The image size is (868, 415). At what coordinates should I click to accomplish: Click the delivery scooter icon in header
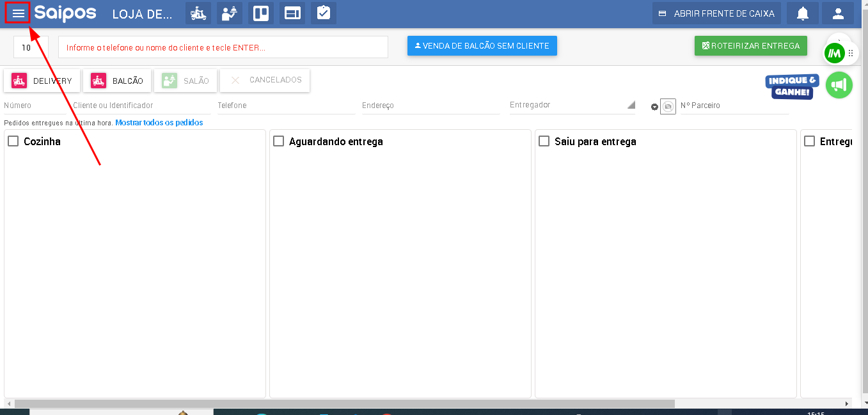[x=198, y=13]
